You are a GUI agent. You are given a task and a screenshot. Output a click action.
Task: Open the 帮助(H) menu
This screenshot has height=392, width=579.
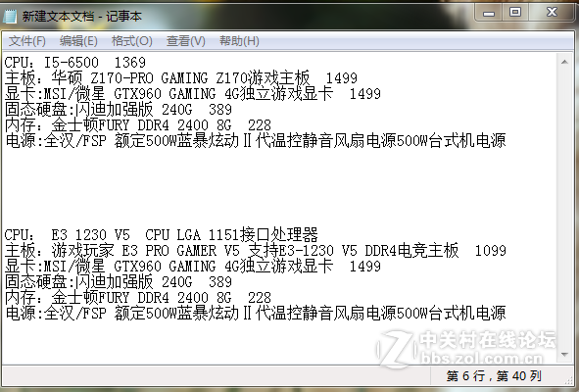click(x=239, y=40)
